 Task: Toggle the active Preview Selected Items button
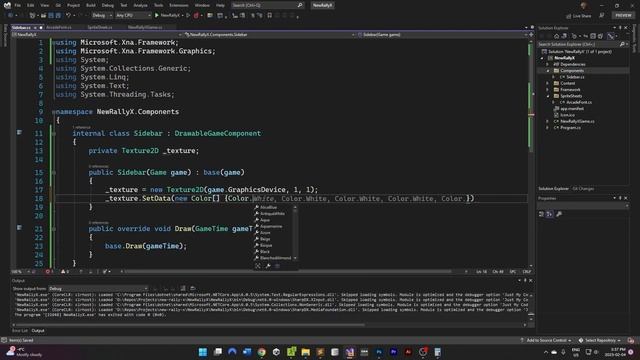pyautogui.click(x=611, y=36)
